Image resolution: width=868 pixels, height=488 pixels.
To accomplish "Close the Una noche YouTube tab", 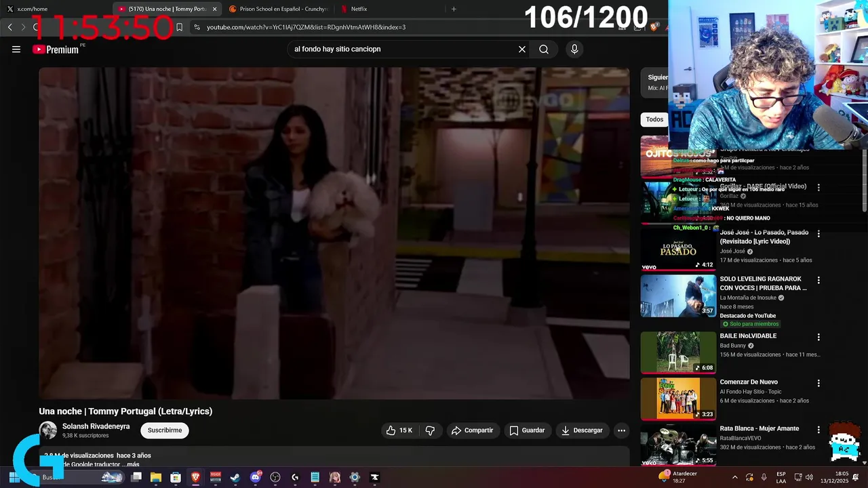I will click(215, 9).
